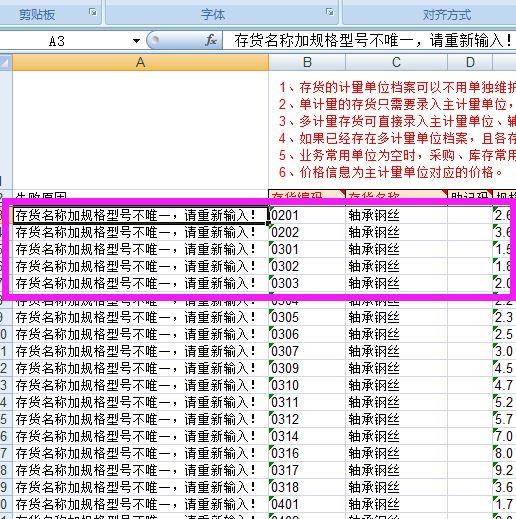The image size is (516, 519).
Task: Click 轴承钢丝 in the 0312 row
Action: 374,419
